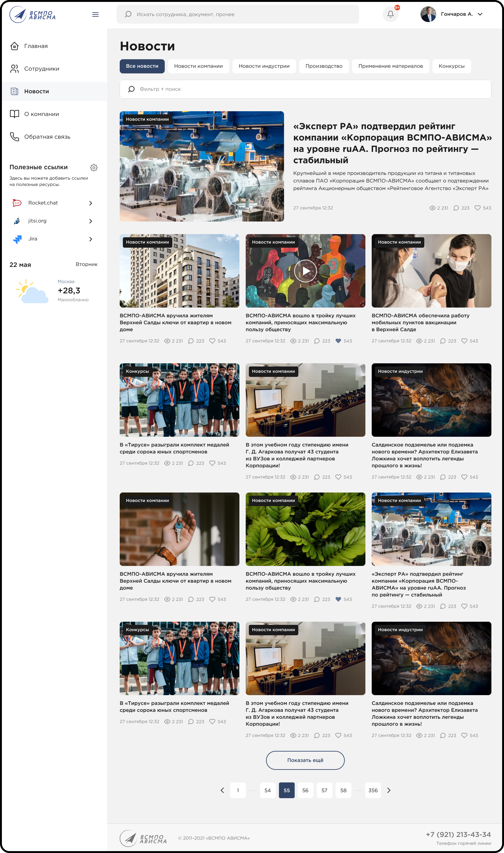504x853 pixels.
Task: Select the current page 55 button
Action: 287,790
